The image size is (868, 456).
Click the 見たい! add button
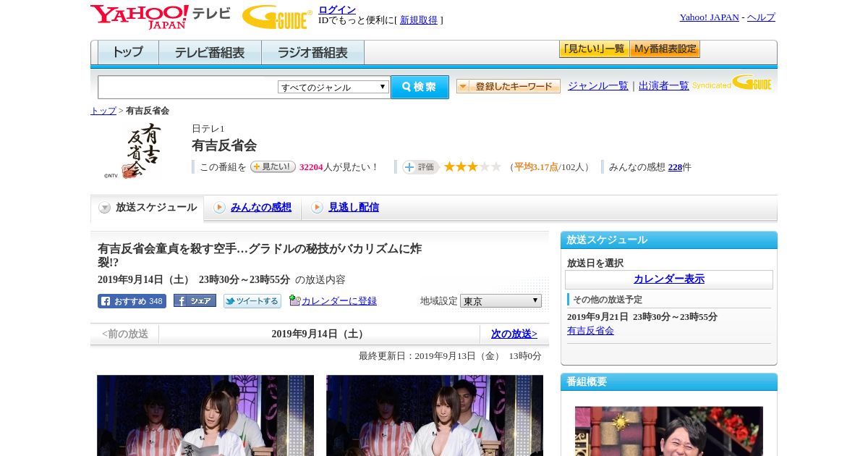273,166
